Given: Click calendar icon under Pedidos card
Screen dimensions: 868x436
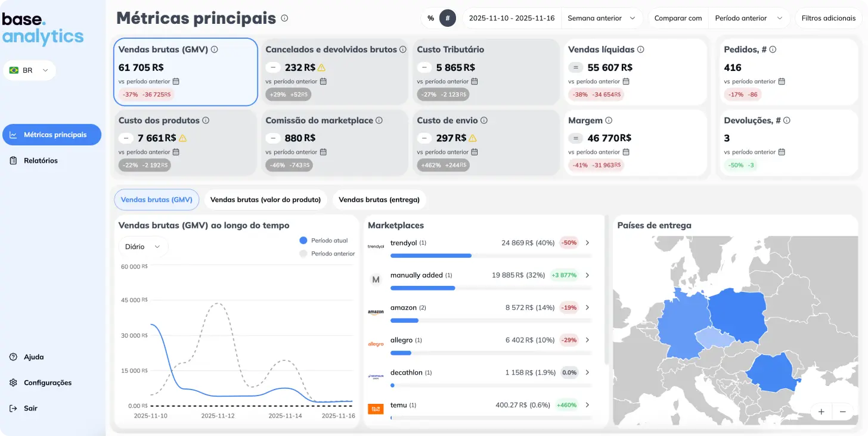Looking at the screenshot, I should 782,82.
